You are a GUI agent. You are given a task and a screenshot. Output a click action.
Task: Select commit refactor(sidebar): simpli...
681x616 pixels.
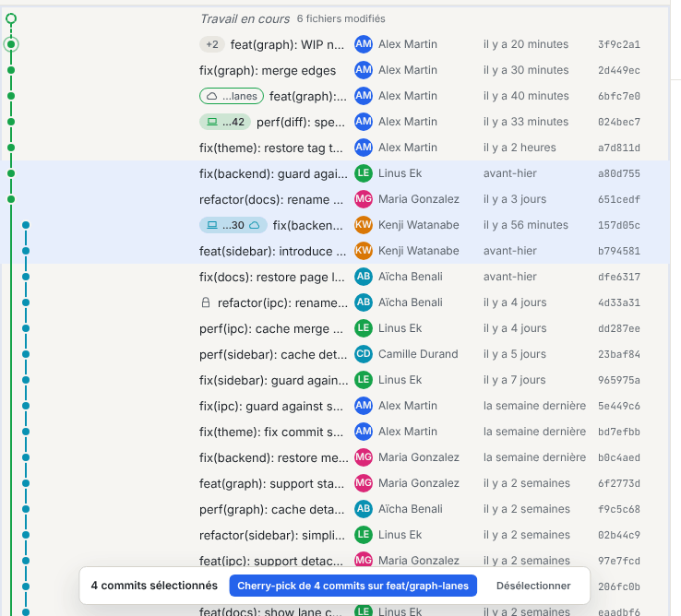click(272, 535)
